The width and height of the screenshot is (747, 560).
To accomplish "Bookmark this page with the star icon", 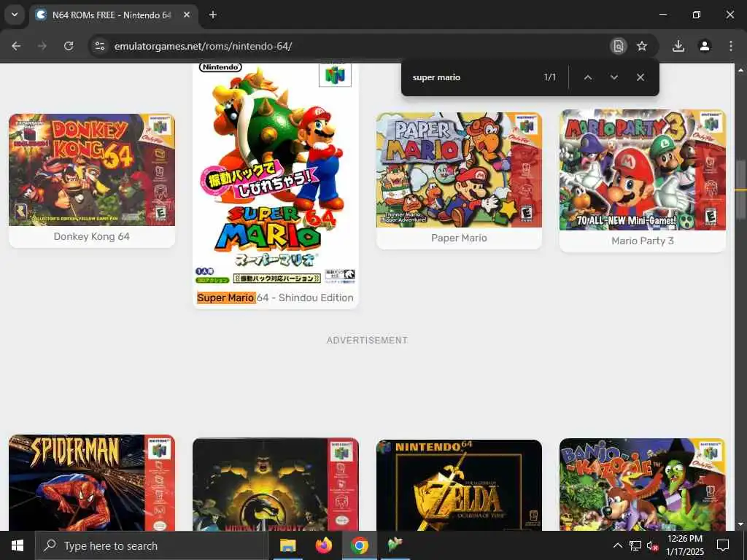I will click(x=642, y=46).
